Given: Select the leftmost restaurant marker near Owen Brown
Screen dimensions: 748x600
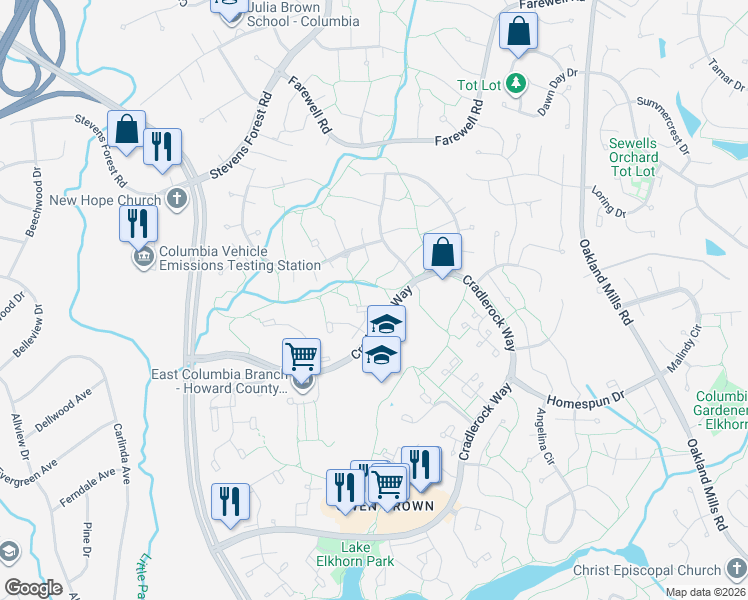Looking at the screenshot, I should (x=345, y=488).
